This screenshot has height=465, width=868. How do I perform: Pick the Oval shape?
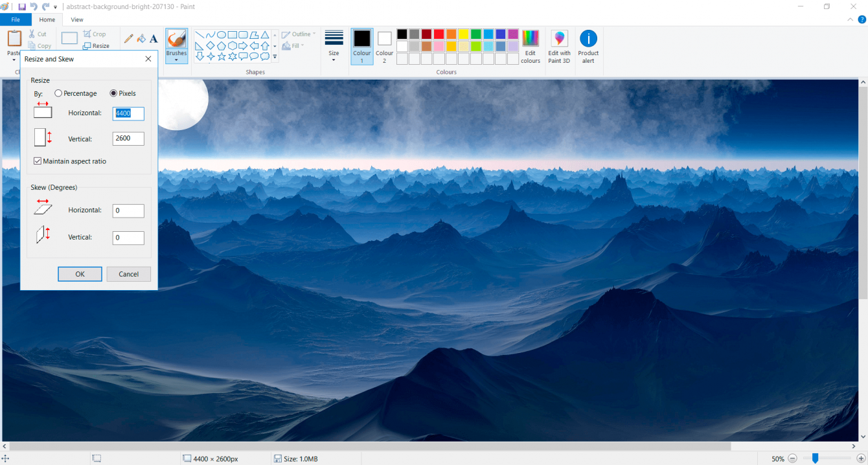pos(222,34)
